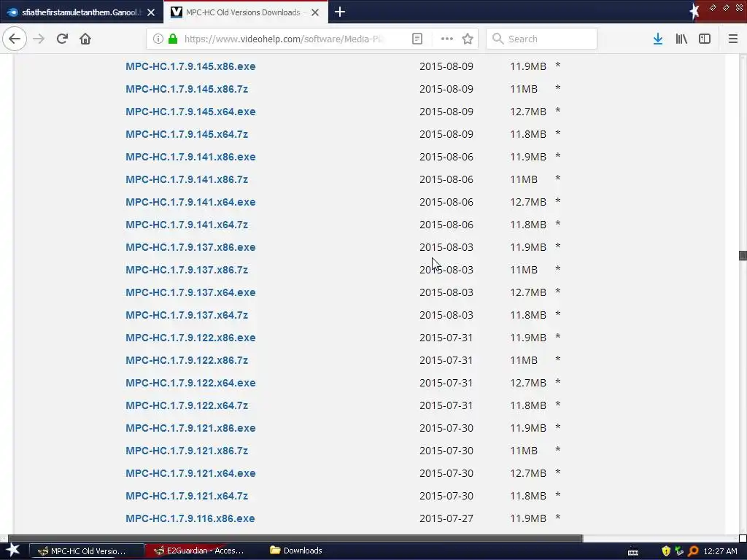Click the horizontal scrollbar at page bottom
Screen dimensions: 747x560
pyautogui.click(x=295, y=538)
